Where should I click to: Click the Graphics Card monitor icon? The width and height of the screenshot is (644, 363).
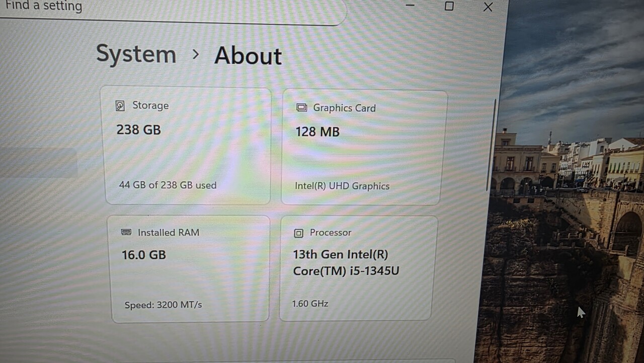point(301,108)
